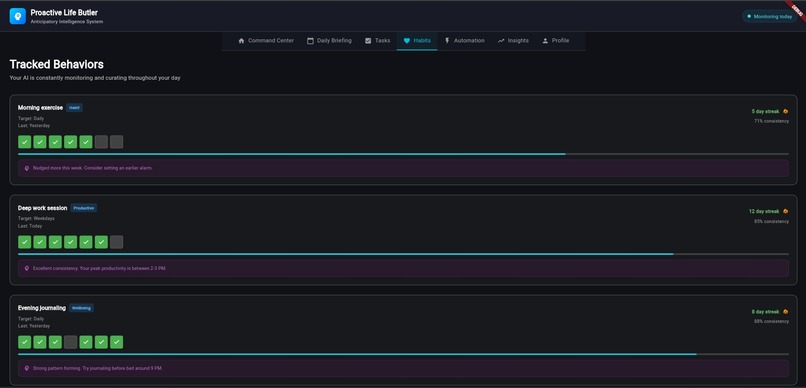Click the Deep work session progress bar
The image size is (806, 388).
click(x=403, y=254)
